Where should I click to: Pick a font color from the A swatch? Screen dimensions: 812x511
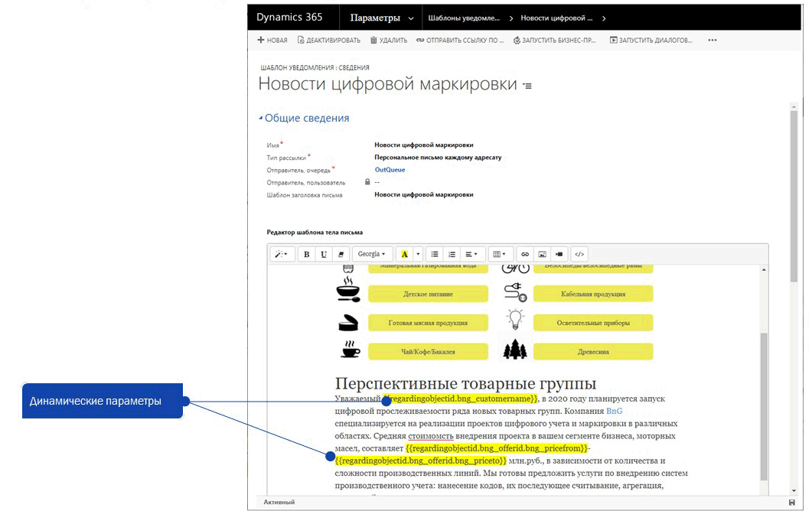pos(406,253)
